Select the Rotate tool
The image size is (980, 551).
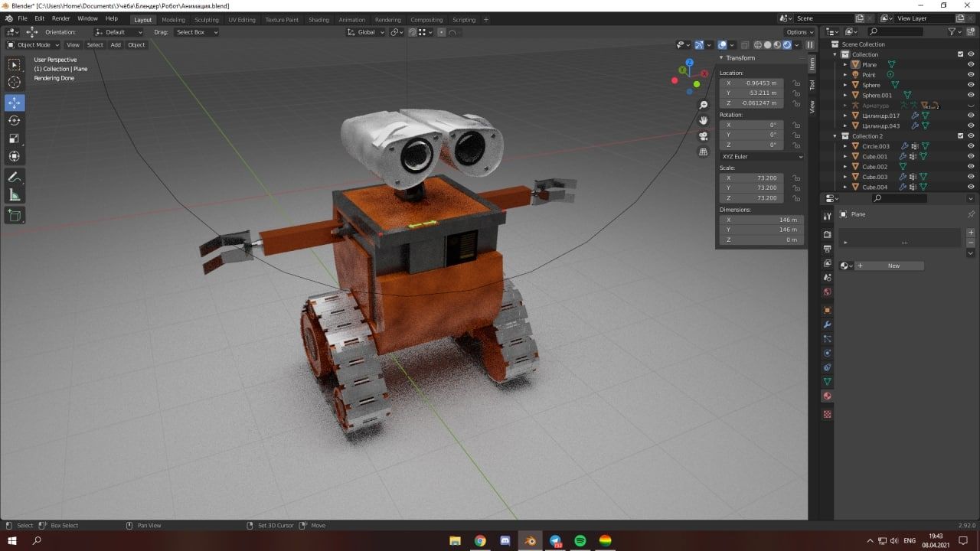pyautogui.click(x=15, y=120)
